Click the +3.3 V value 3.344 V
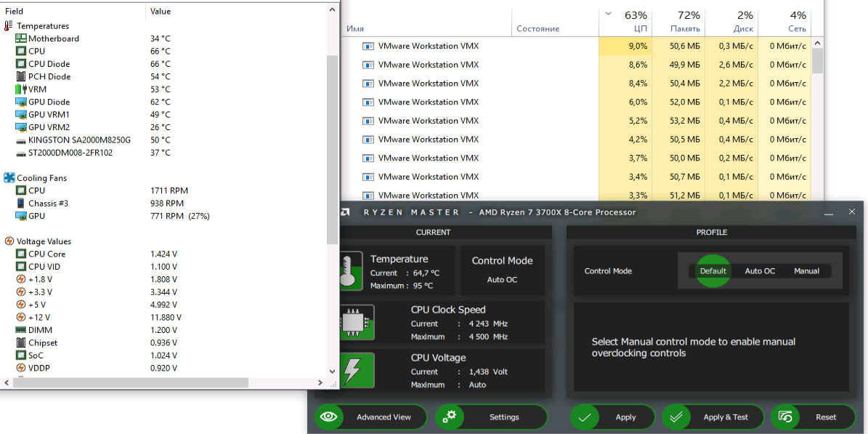The width and height of the screenshot is (868, 434). pos(164,292)
